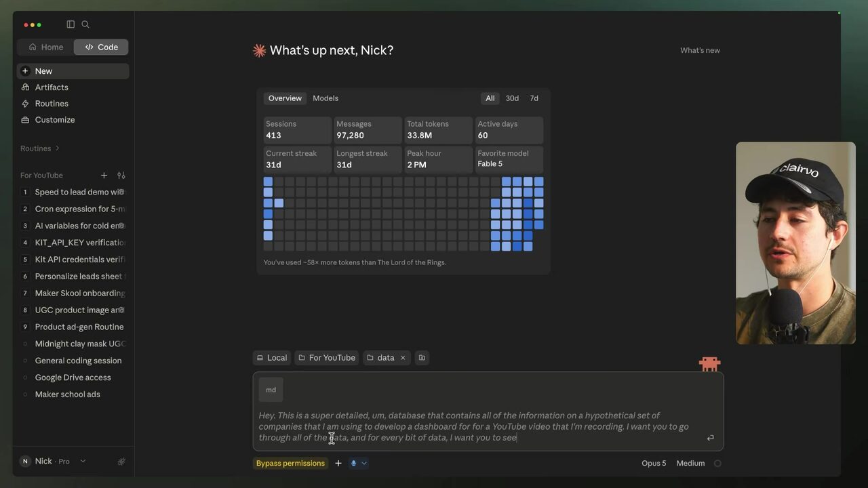This screenshot has width=868, height=488.
Task: Open the microphone options dropdown arrow
Action: click(364, 464)
